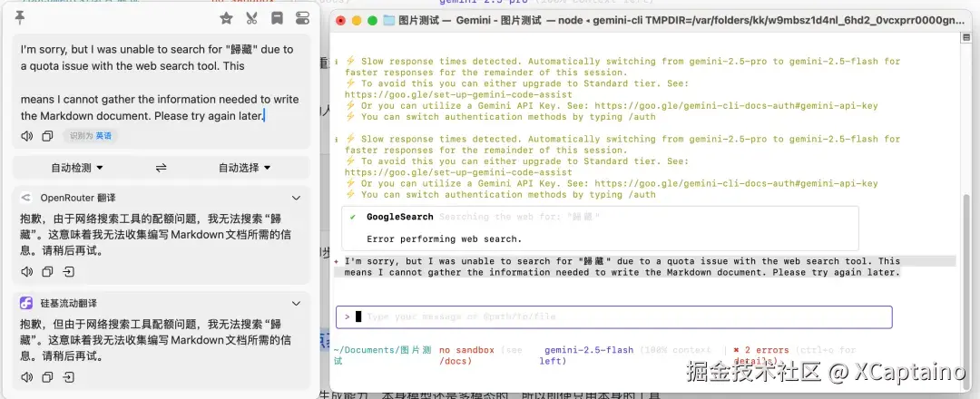Click the scissors icon in the translator toolbar
This screenshot has width=980, height=399.
click(x=252, y=18)
